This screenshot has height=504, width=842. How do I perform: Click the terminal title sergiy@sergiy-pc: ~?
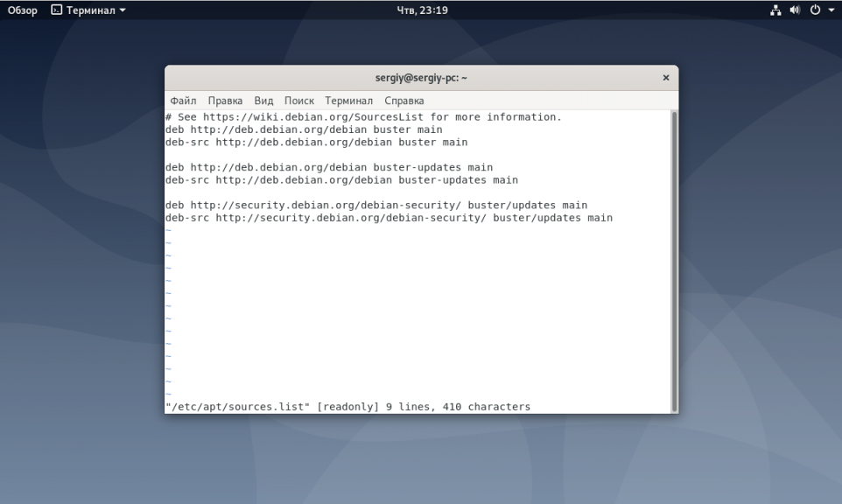click(421, 78)
